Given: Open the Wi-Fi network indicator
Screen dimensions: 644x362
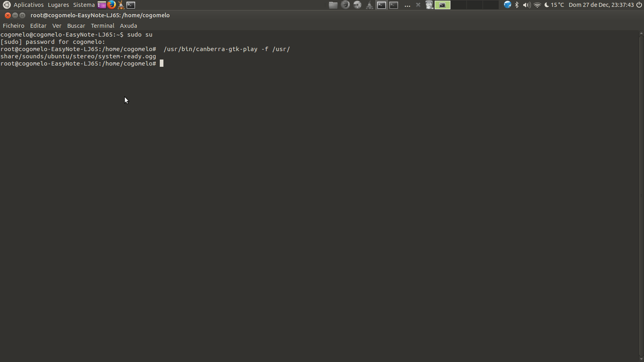Looking at the screenshot, I should (537, 5).
